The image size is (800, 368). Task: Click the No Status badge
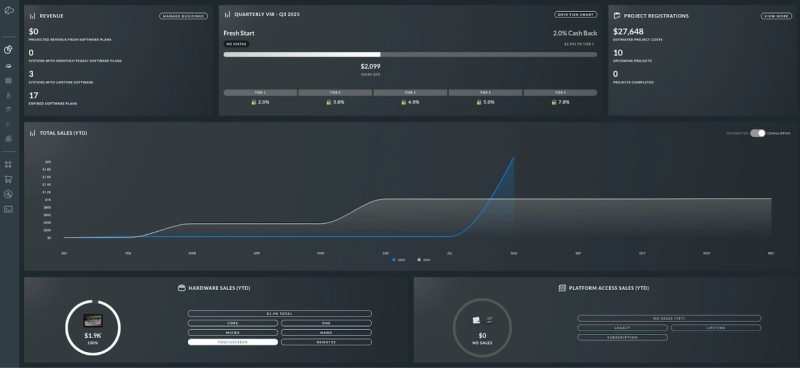pos(237,44)
